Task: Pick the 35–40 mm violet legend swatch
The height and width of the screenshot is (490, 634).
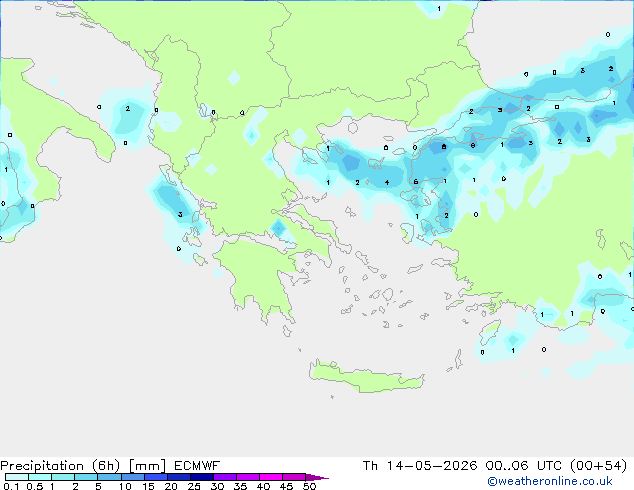Action: [247, 477]
